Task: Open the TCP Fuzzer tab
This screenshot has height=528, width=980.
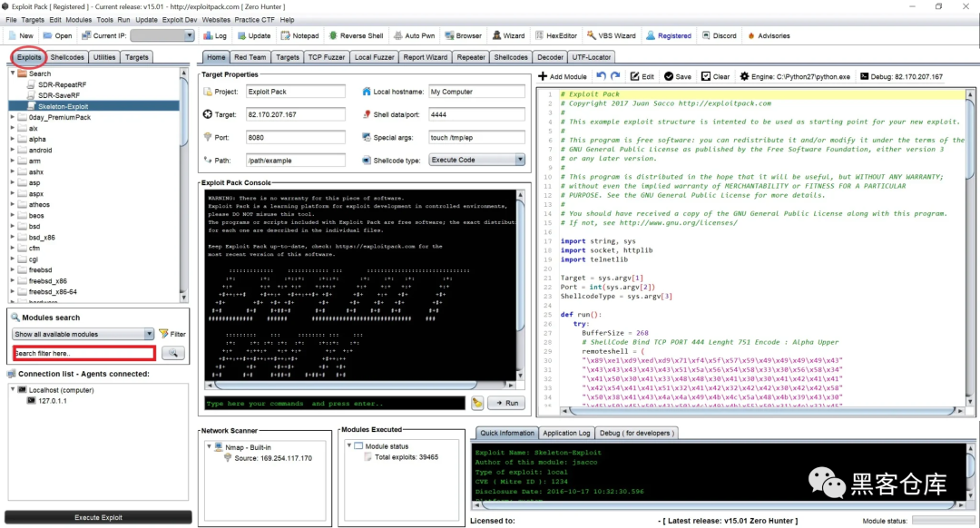Action: [327, 57]
